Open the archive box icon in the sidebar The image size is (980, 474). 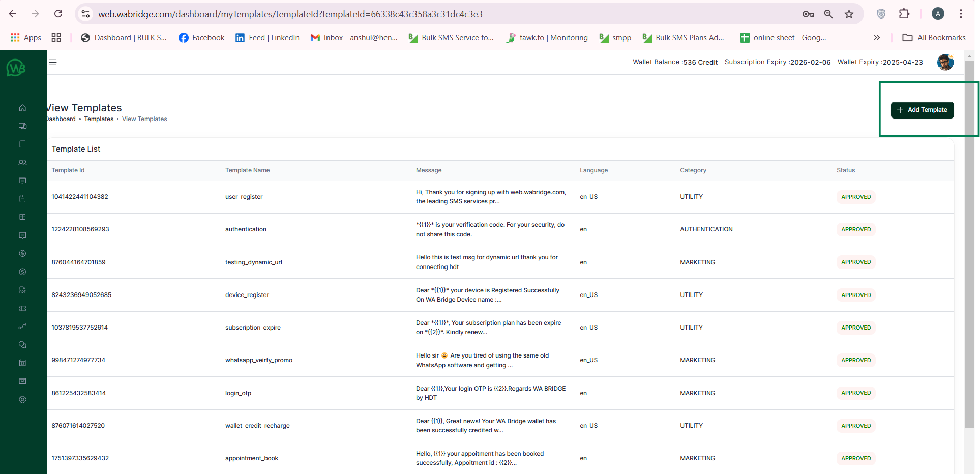[22, 381]
